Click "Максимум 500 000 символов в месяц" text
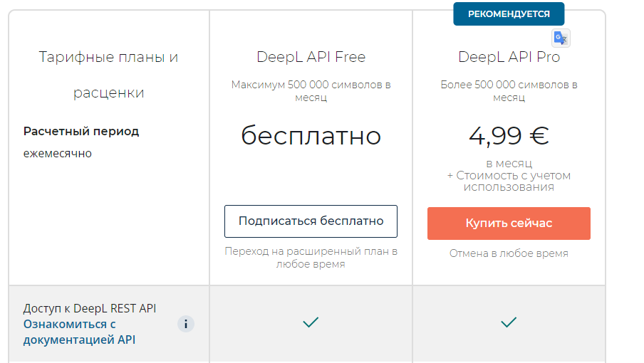This screenshot has width=644, height=363. pyautogui.click(x=311, y=91)
